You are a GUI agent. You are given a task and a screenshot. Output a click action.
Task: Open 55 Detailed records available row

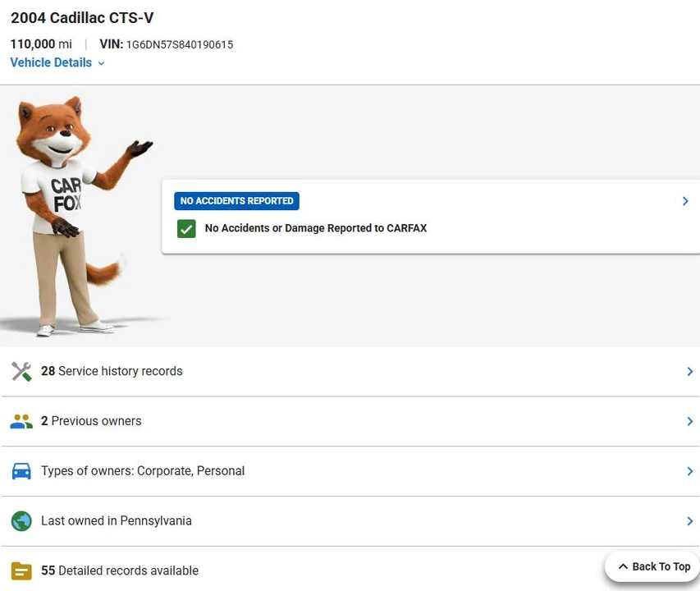350,570
